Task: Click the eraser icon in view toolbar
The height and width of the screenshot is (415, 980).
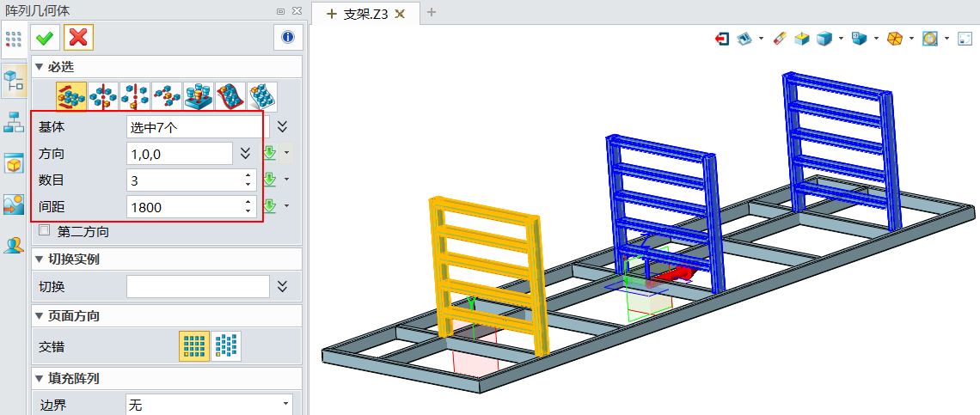Action: click(780, 39)
